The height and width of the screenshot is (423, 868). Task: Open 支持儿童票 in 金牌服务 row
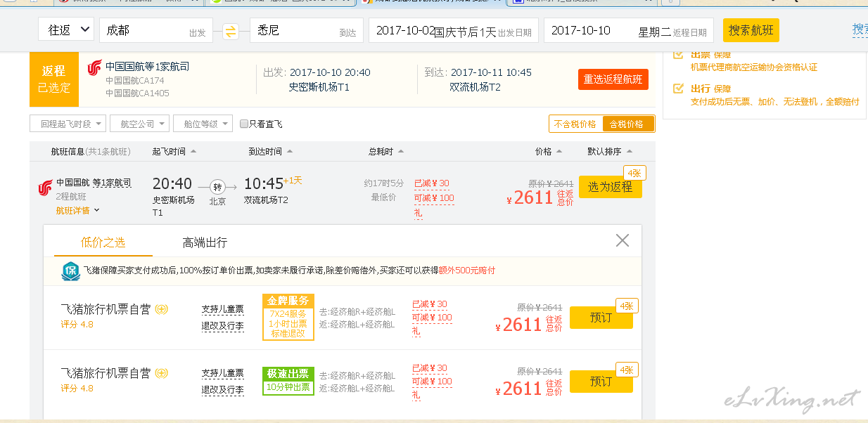[x=222, y=309]
